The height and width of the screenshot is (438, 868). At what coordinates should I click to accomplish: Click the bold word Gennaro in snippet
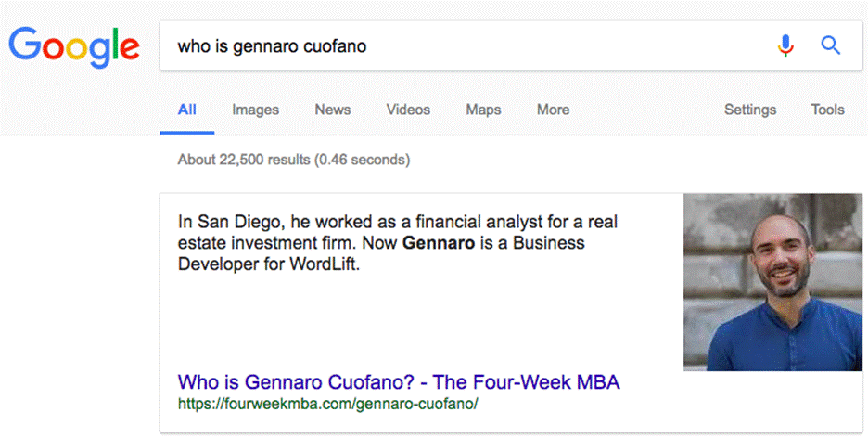(x=439, y=244)
